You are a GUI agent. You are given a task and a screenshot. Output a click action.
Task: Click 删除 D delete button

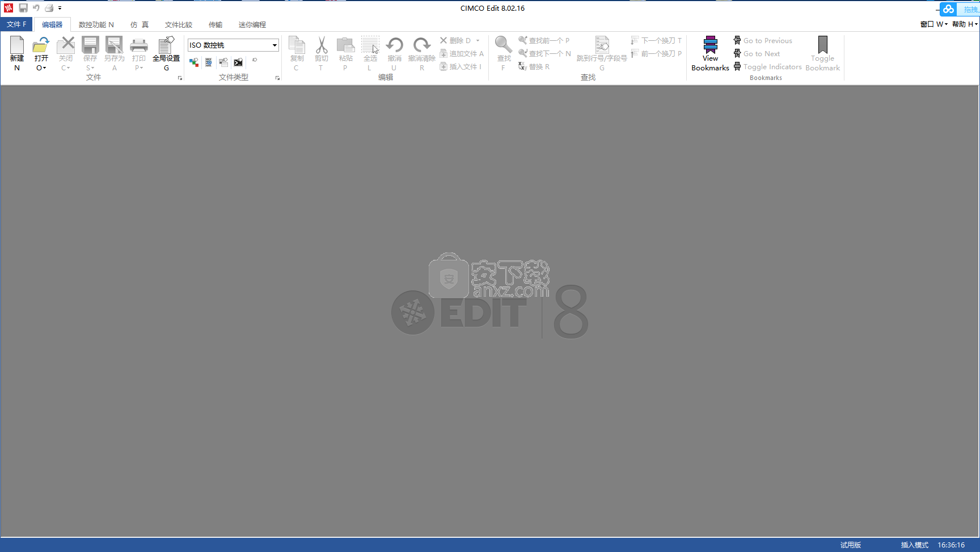click(x=455, y=40)
